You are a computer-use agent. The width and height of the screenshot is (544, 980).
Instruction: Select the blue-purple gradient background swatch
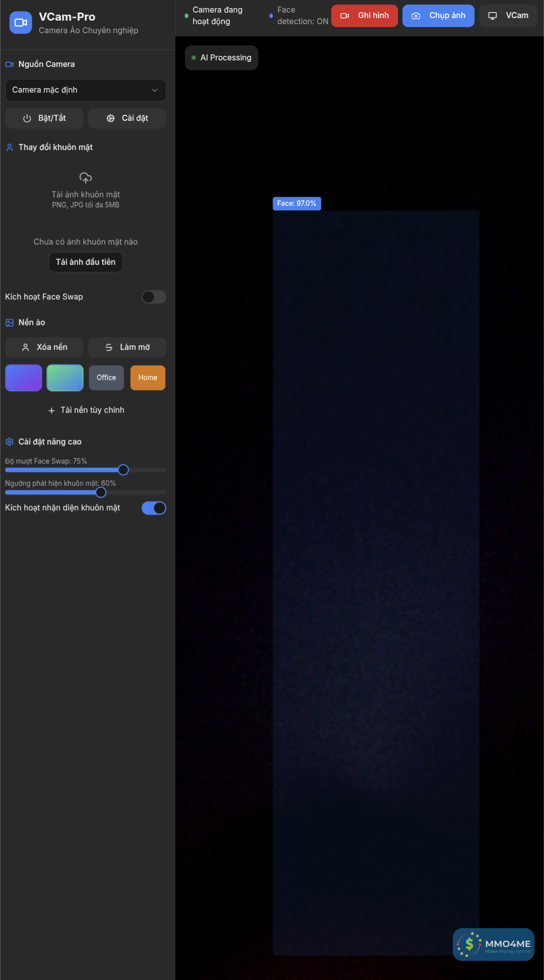24,378
